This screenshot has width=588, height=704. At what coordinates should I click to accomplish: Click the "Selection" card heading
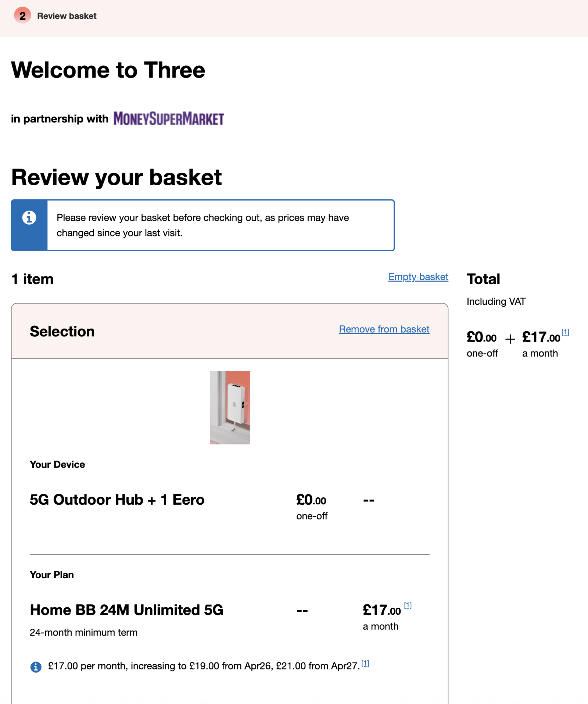[x=62, y=331]
